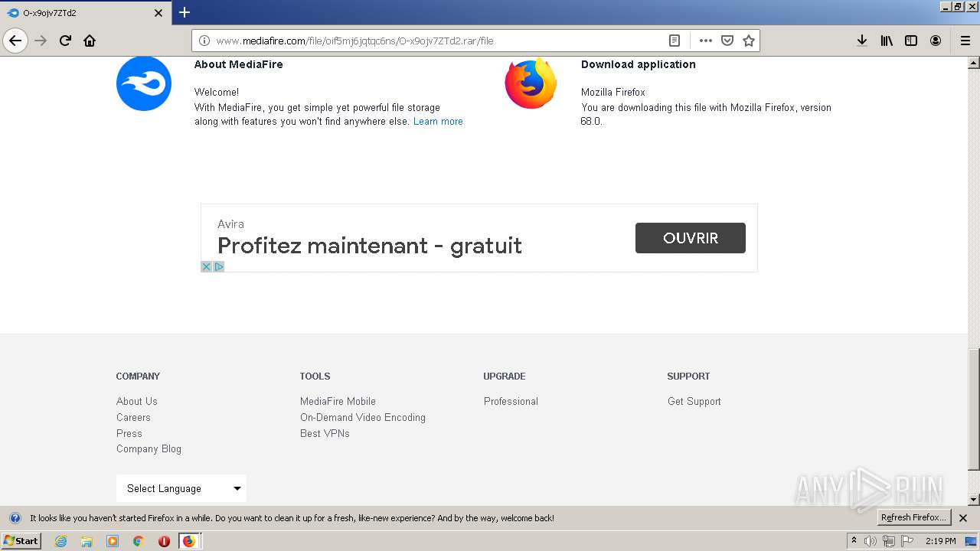Image resolution: width=980 pixels, height=551 pixels.
Task: Visit the Company Blog
Action: coord(149,448)
